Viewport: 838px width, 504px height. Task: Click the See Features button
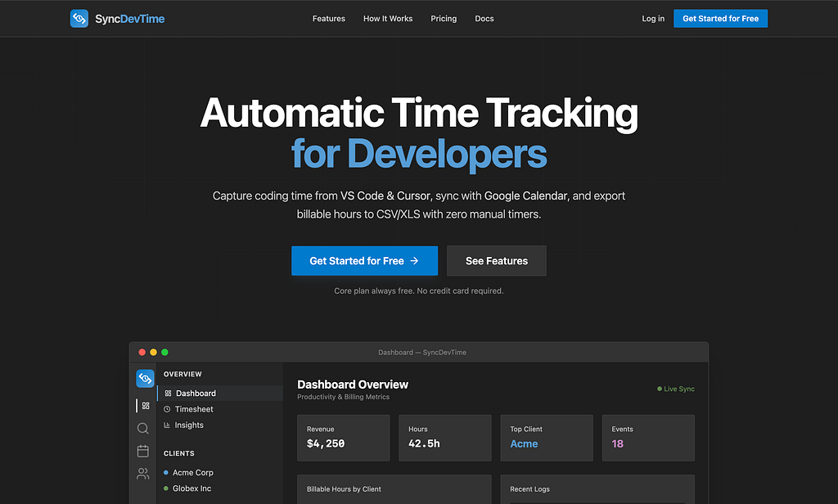click(497, 261)
